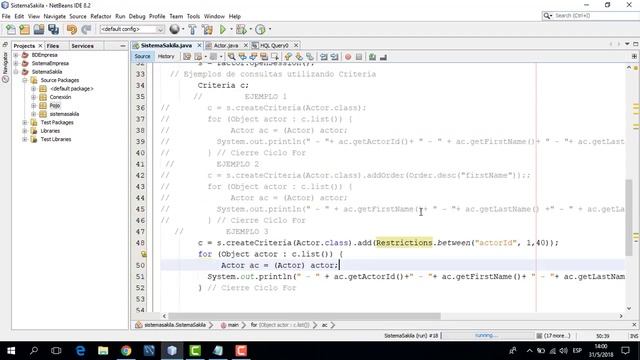The image size is (640, 360).
Task: Click the Undo arrow icon
Action: click(72, 29)
